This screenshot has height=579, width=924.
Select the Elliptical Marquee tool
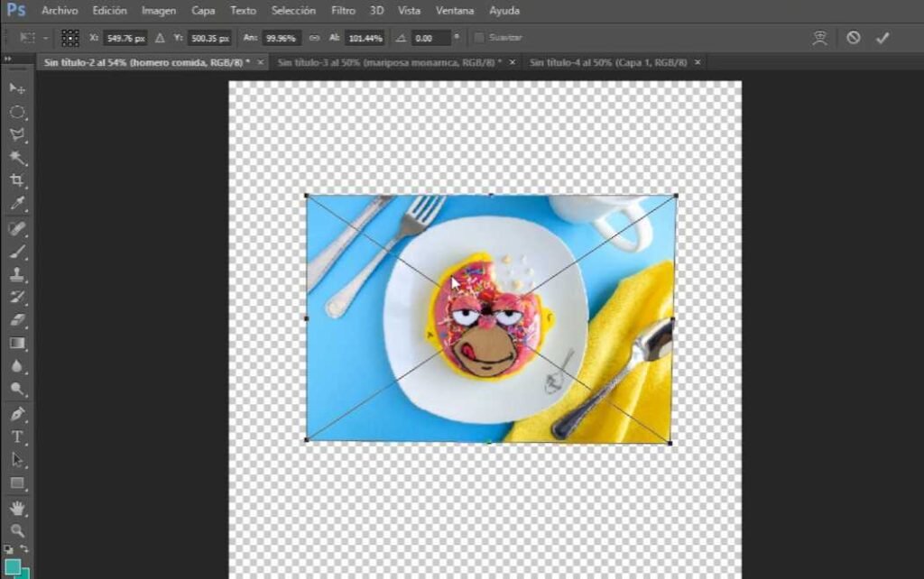click(x=17, y=112)
